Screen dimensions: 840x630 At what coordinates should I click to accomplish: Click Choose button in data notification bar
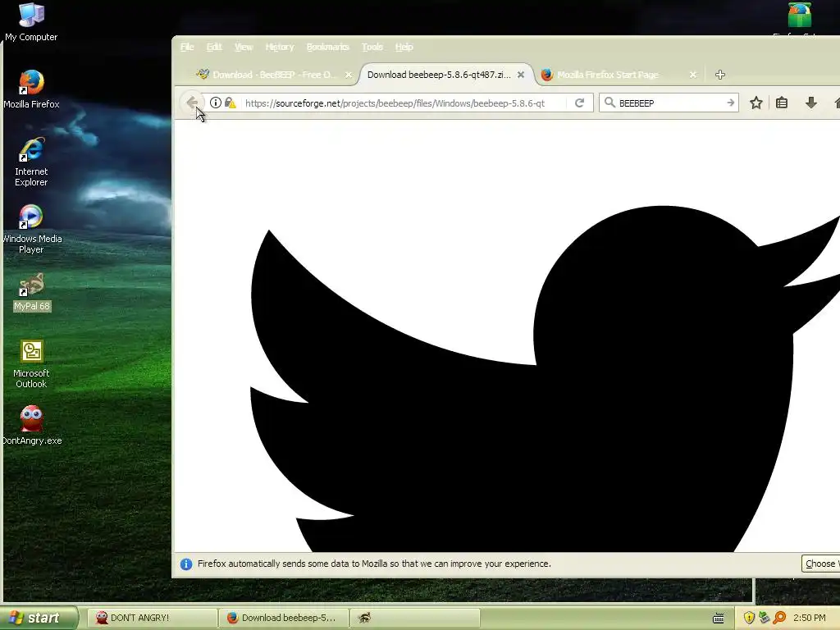pyautogui.click(x=820, y=564)
